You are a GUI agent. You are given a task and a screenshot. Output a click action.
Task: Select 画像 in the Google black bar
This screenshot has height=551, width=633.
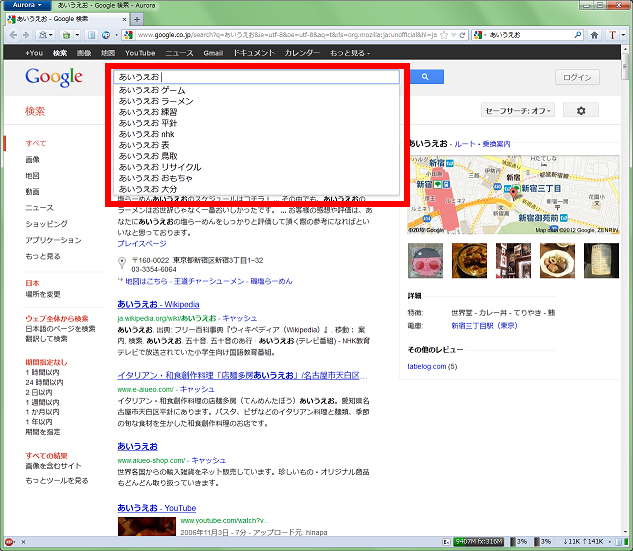84,53
